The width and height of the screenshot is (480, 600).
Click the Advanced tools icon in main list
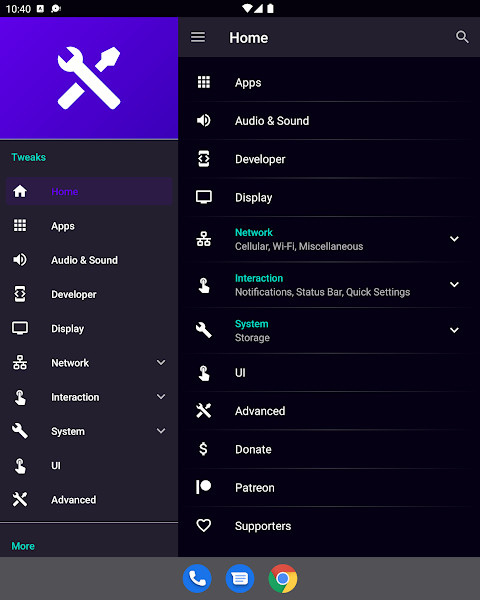pyautogui.click(x=203, y=411)
